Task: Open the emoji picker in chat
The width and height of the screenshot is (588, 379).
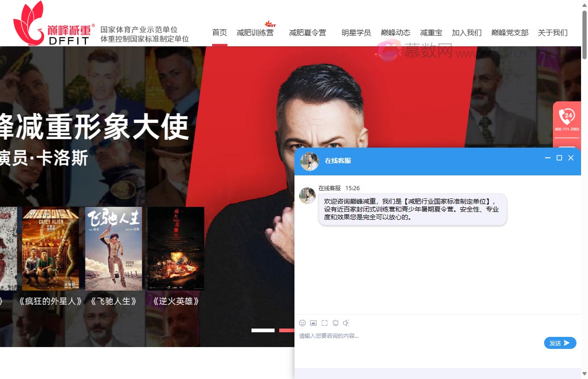Action: pos(302,323)
